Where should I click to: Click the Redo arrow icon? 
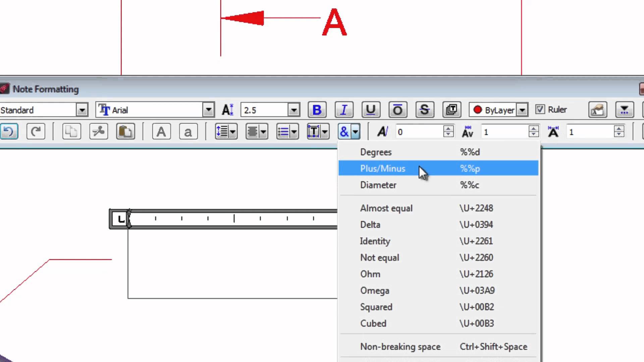36,131
